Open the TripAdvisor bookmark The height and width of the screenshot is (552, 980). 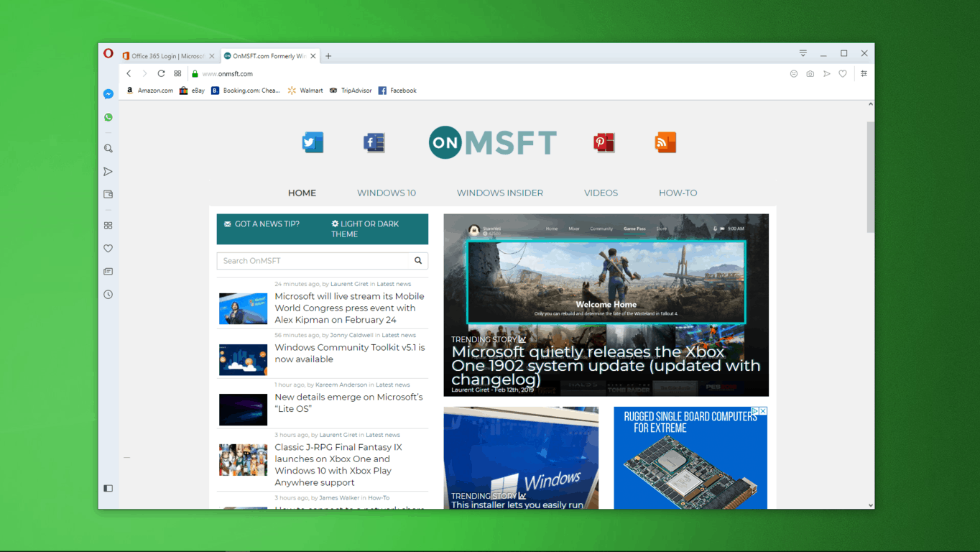pos(351,91)
